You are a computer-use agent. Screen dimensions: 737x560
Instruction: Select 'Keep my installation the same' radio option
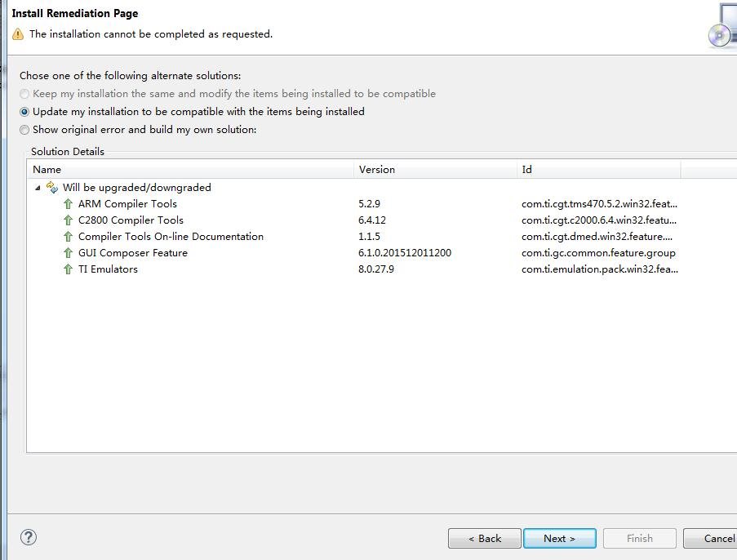(x=24, y=94)
